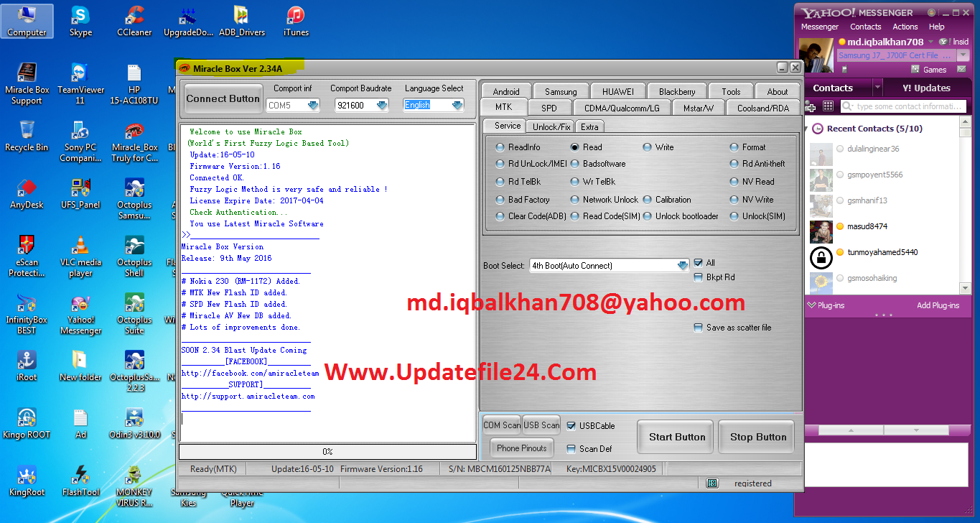Launch VLC media player

pyautogui.click(x=80, y=256)
